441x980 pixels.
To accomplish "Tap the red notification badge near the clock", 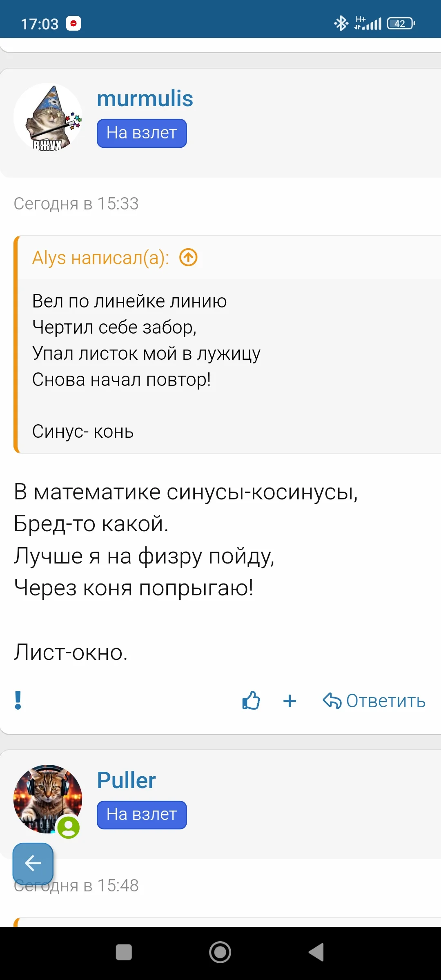I will click(x=74, y=23).
